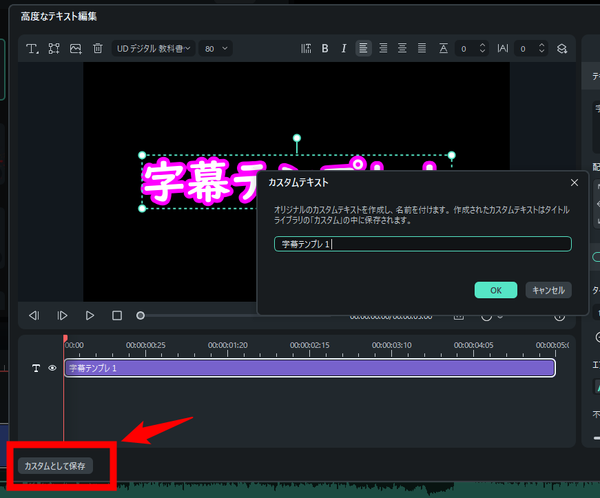Click the red playhead marker
This screenshot has height=498, width=600.
pos(65,338)
